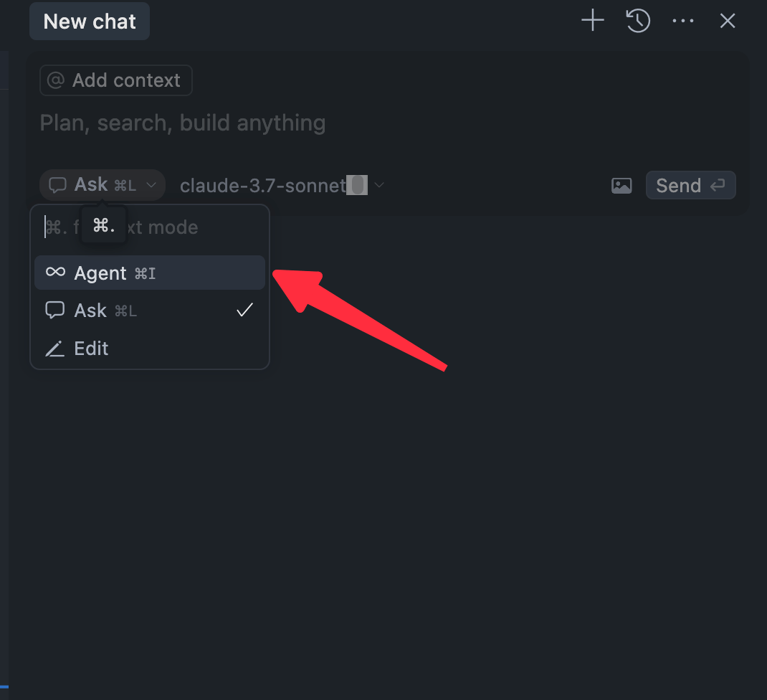Click the pencil icon beside Edit
Screen dimensions: 767x700
click(x=55, y=349)
